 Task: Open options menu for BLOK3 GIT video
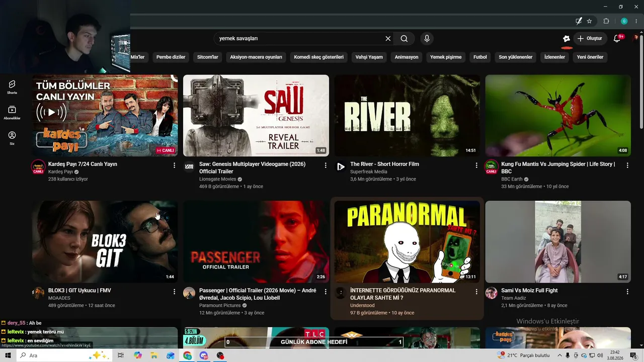(x=175, y=291)
